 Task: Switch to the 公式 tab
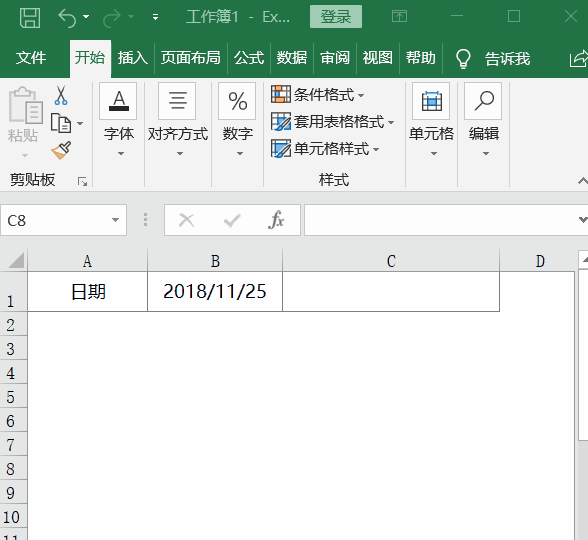(x=249, y=58)
